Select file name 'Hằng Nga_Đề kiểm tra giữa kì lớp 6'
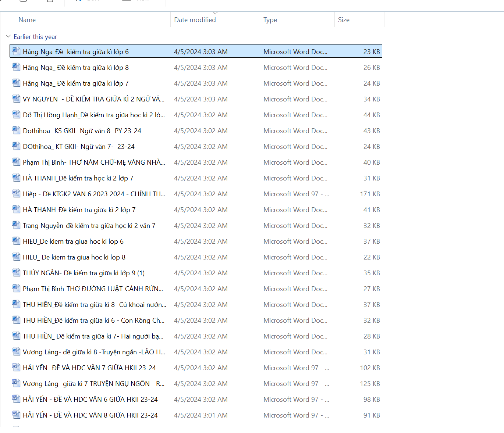Screen dimensions: 504x433 (76, 52)
